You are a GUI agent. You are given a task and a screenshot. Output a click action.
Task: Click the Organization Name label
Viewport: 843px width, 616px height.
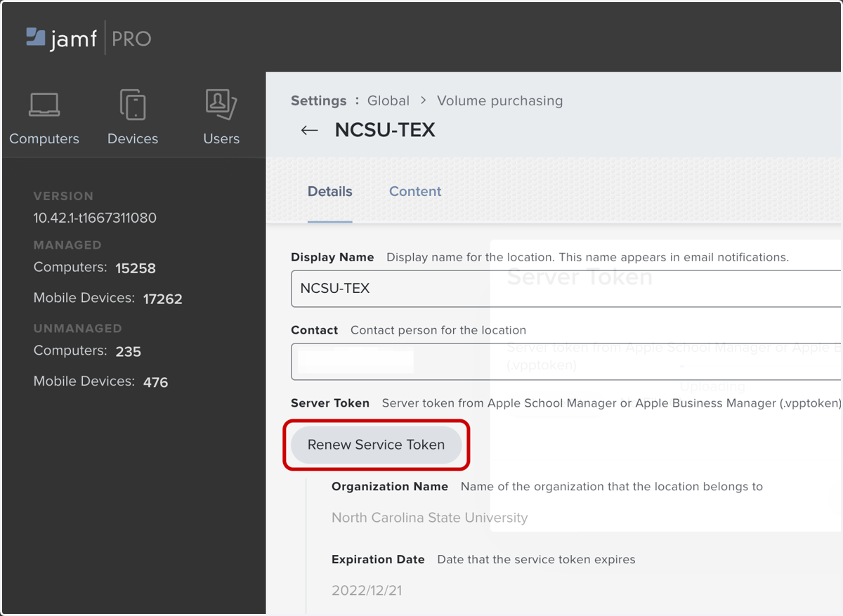390,486
